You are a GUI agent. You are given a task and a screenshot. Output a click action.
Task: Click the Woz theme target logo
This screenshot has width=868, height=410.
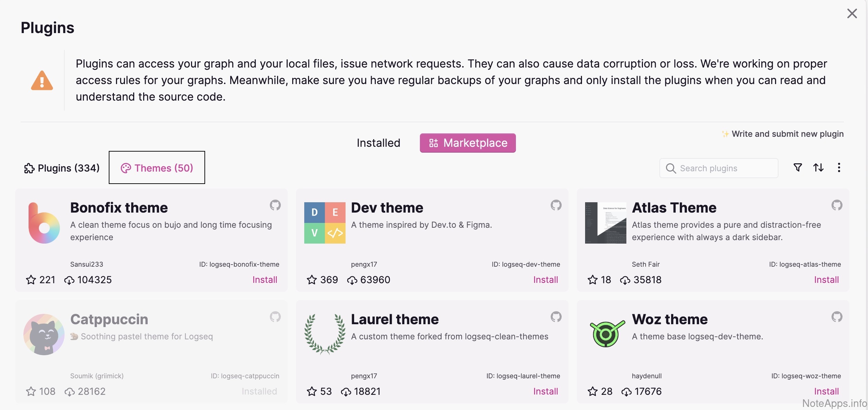pos(606,334)
